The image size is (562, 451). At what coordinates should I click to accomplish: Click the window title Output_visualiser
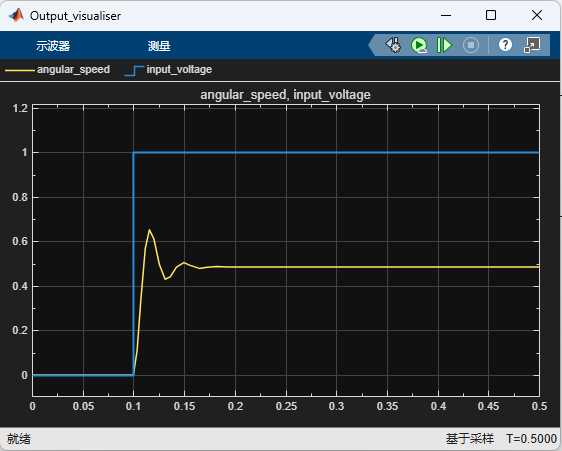coord(75,16)
